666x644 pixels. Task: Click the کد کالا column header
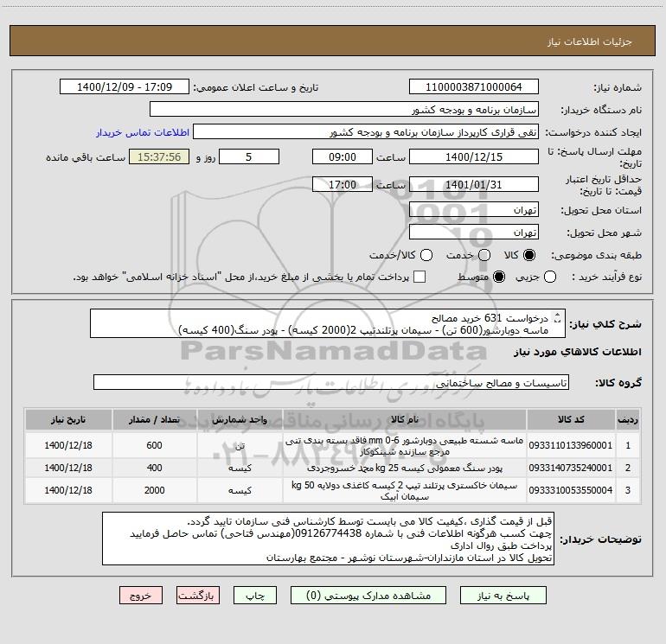click(x=571, y=419)
